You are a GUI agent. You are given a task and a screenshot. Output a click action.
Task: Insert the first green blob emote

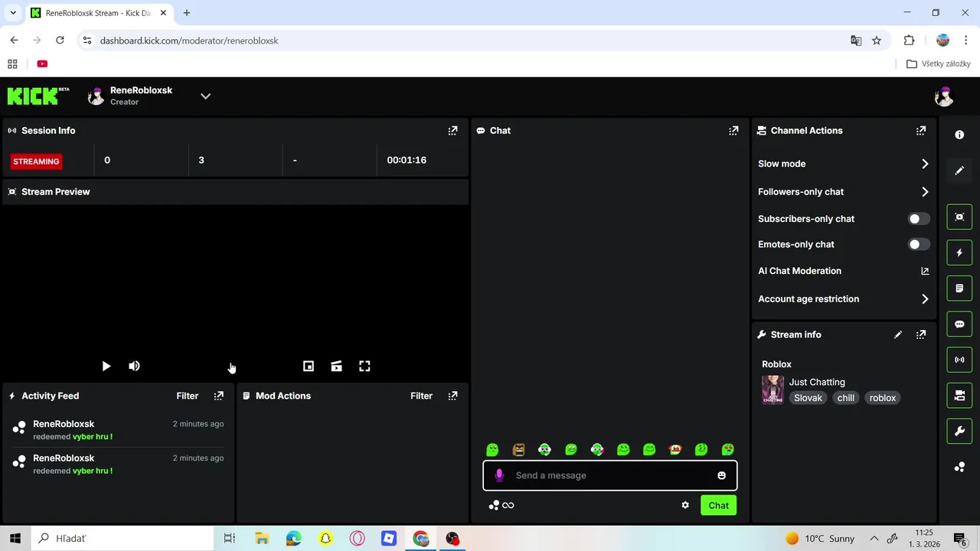pos(492,450)
